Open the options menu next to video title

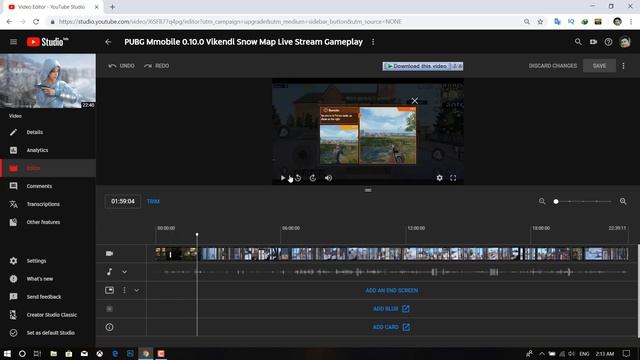373,42
